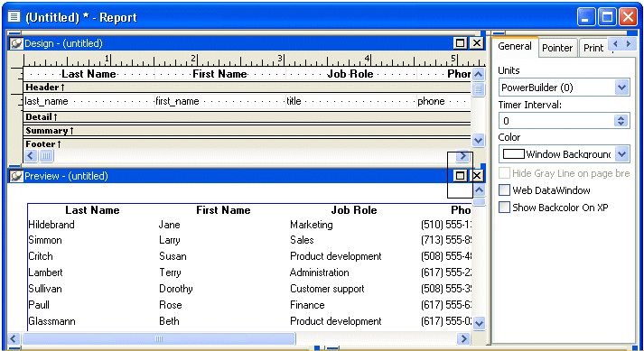Close the Report window
The width and height of the screenshot is (644, 351).
coord(628,17)
